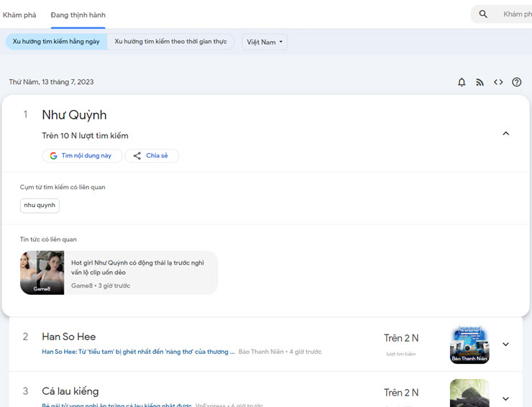532x407 pixels.
Task: Click the Google icon in Tìm nội dung này
Action: (x=53, y=156)
